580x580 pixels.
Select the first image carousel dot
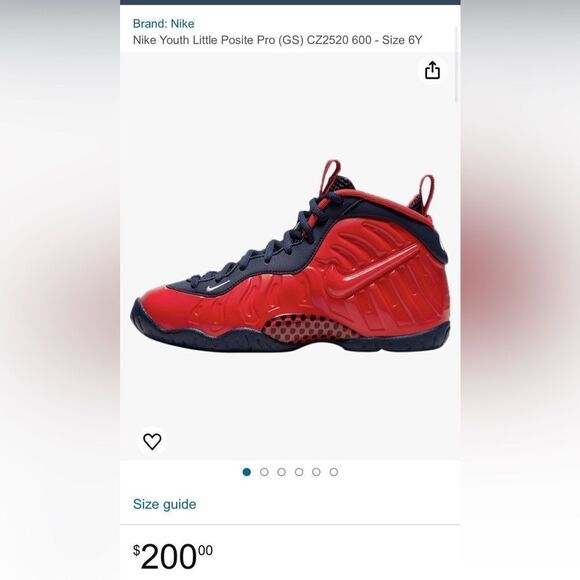coord(247,472)
